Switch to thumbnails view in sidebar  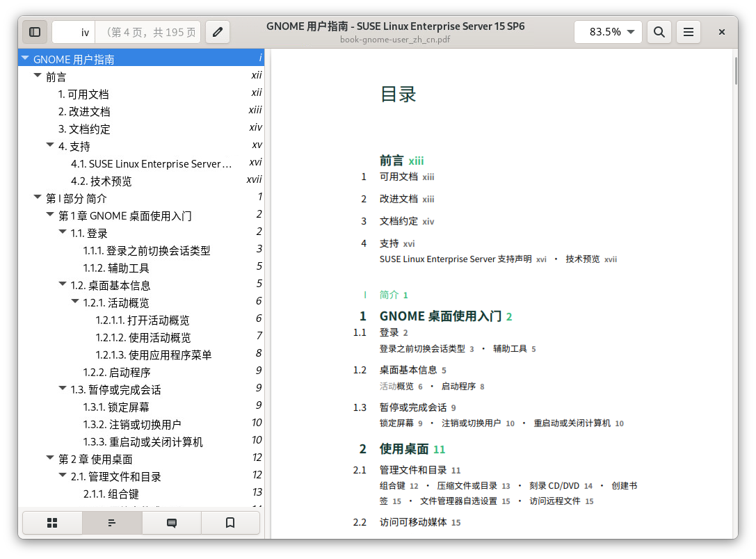tap(52, 523)
